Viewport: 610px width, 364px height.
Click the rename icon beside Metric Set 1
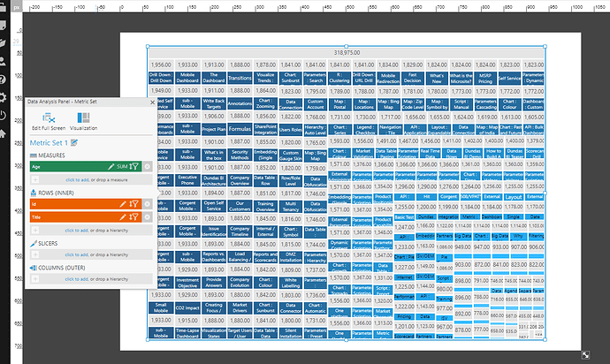74,143
